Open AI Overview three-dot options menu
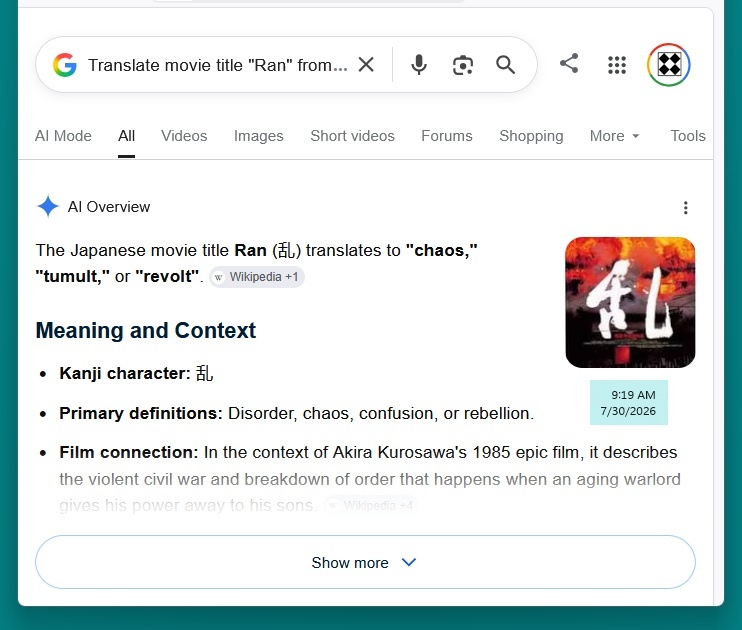 click(685, 207)
